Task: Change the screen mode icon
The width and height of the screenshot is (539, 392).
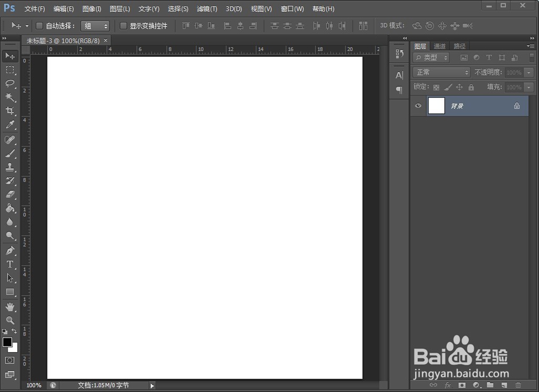Action: click(x=10, y=374)
